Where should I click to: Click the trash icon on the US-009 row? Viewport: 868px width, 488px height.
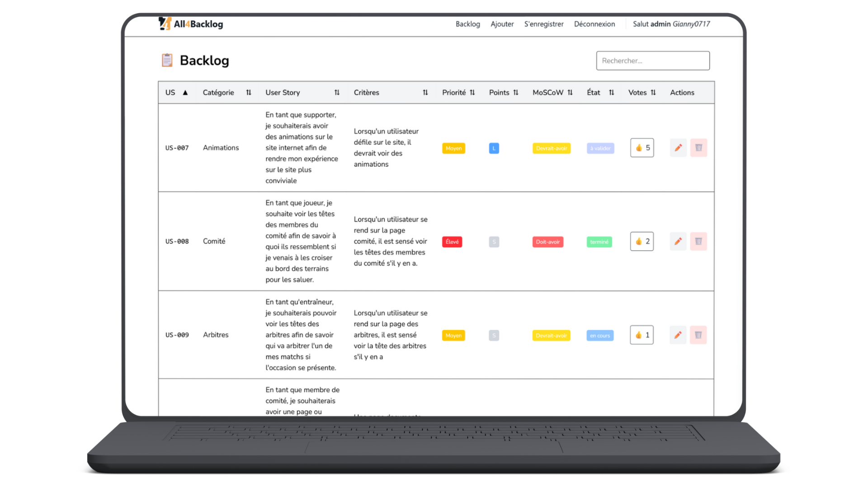click(698, 335)
